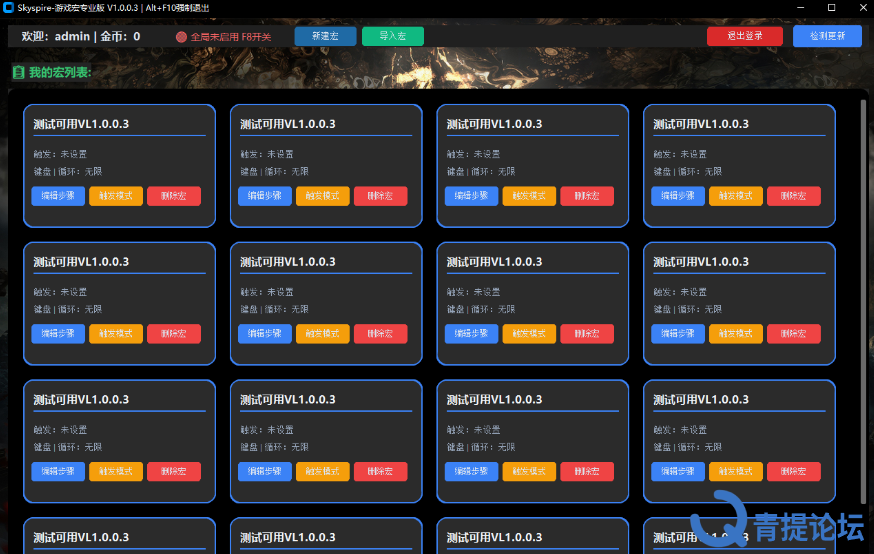The image size is (874, 554).
Task: Open 编辑步骤 on third-row second card
Action: 265,471
